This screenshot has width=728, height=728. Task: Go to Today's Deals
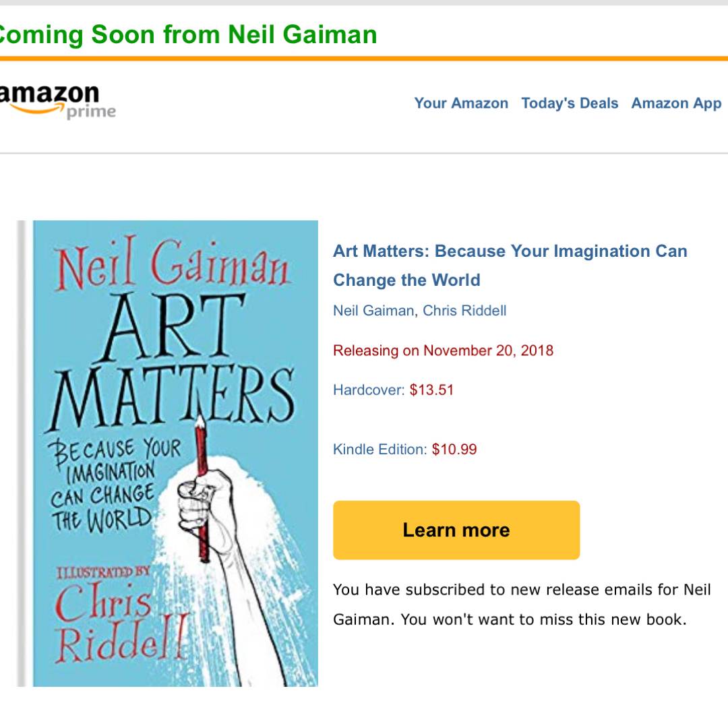[x=570, y=103]
